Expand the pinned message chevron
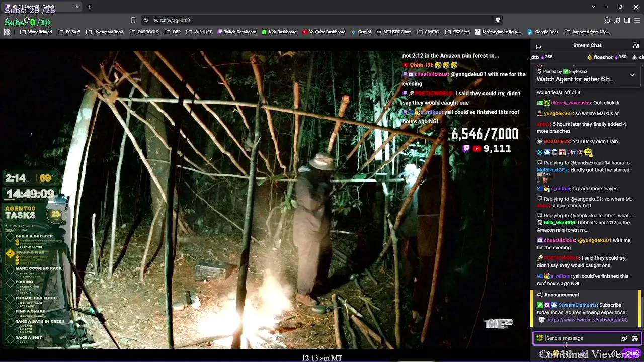This screenshot has height=362, width=644. click(x=632, y=75)
